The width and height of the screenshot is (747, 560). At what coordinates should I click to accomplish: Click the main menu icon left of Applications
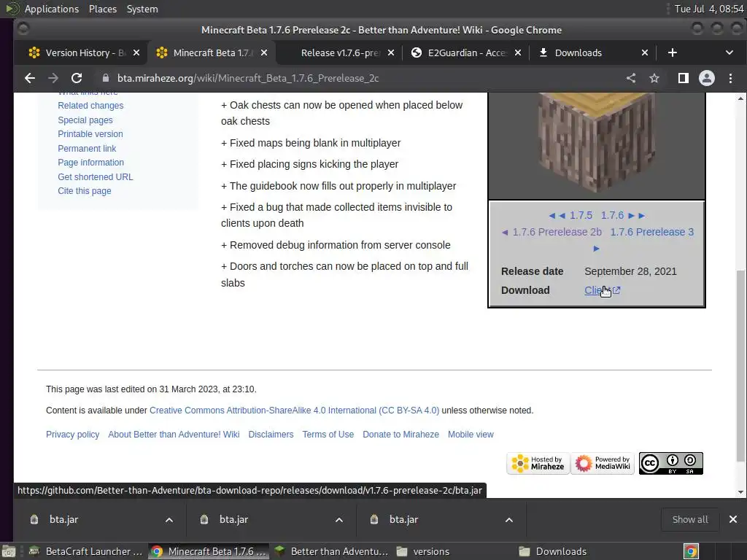[x=12, y=9]
